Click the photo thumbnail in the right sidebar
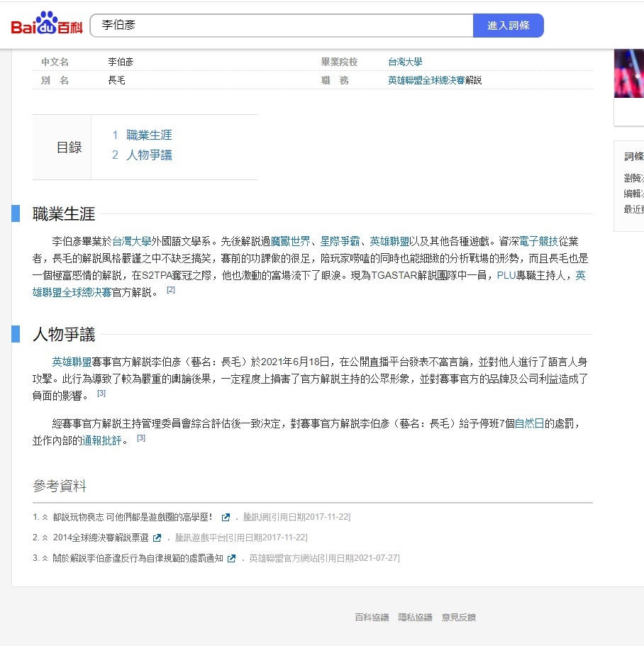Screen dimensions: 644x646 click(x=629, y=73)
